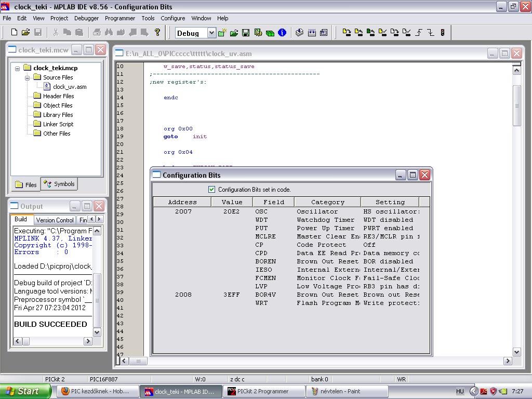Select clock_uv.asm in project tree
The height and width of the screenshot is (399, 532).
tap(69, 87)
